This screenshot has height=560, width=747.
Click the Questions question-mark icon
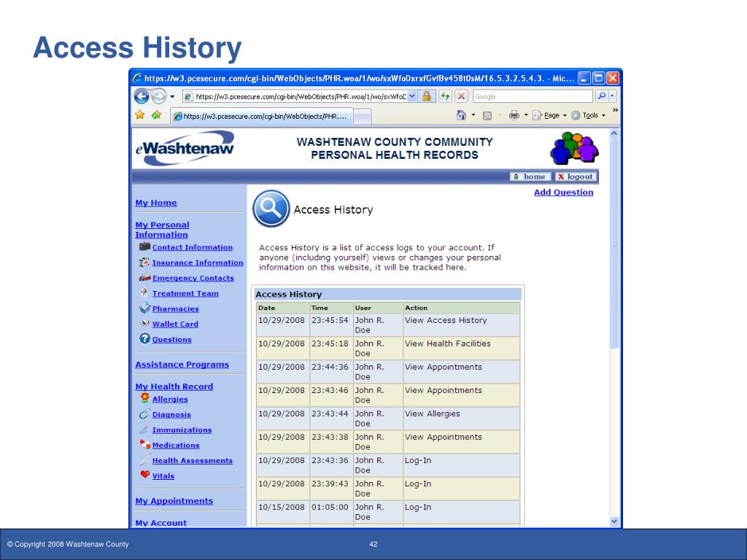(x=144, y=338)
